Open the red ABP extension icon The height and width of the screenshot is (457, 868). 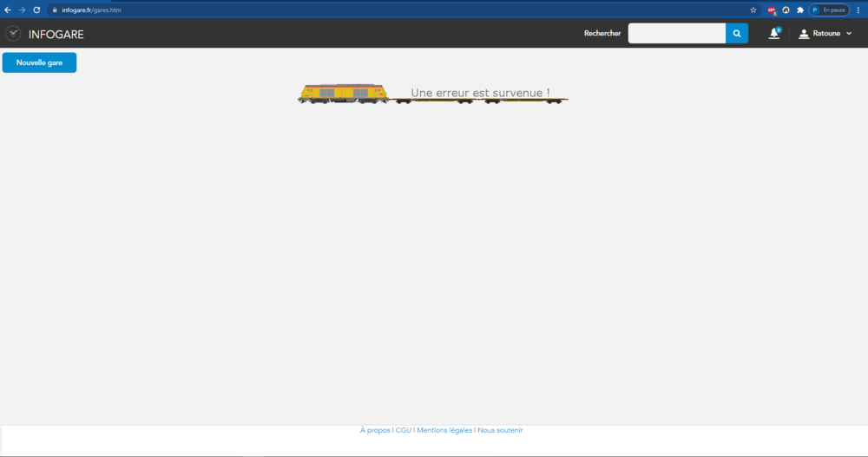point(771,10)
